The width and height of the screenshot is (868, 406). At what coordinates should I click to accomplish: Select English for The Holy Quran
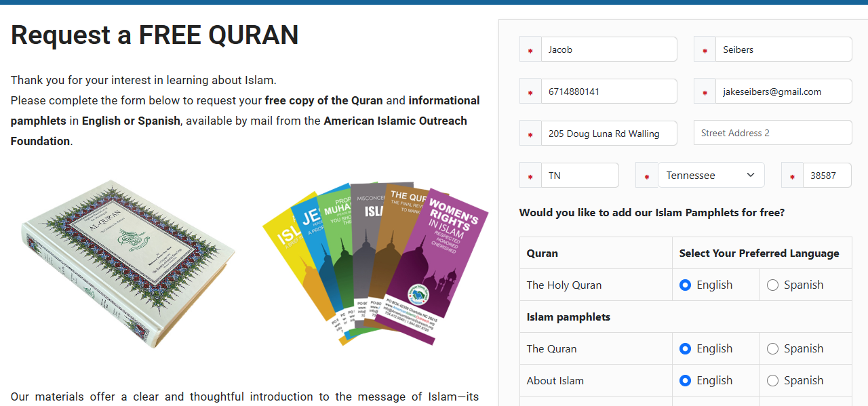tap(685, 285)
